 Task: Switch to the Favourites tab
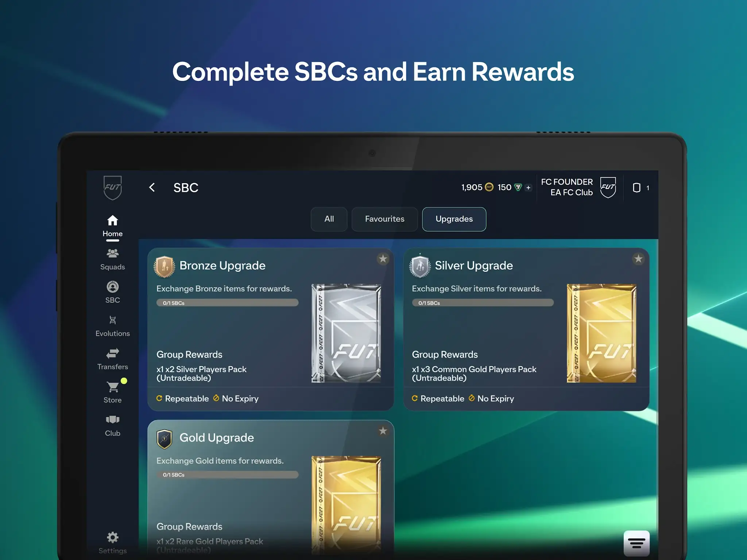[x=384, y=219]
